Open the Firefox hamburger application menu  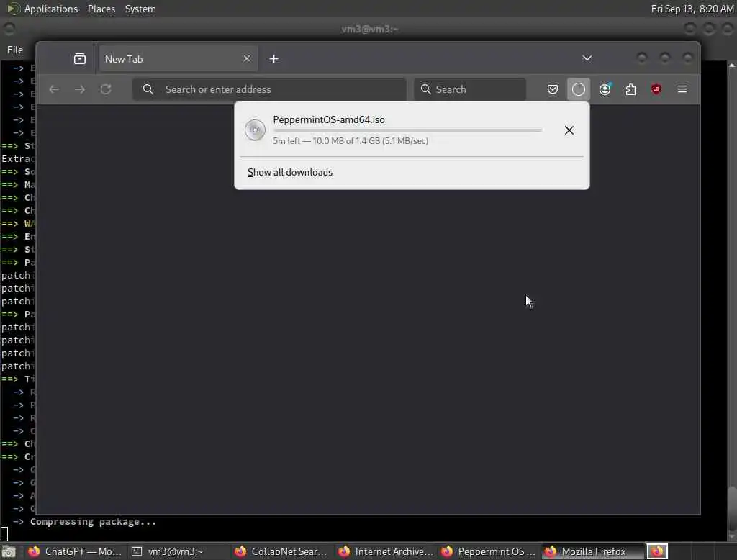coord(682,89)
